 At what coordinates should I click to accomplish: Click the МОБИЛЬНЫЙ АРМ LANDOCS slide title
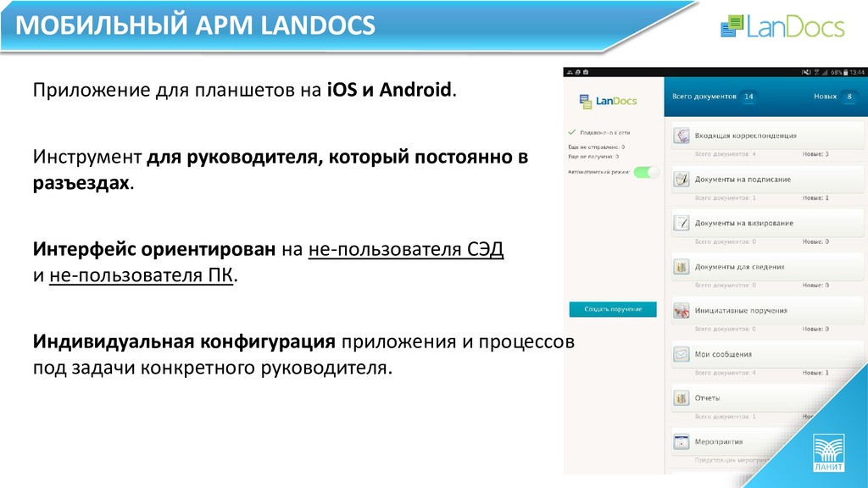(x=195, y=25)
